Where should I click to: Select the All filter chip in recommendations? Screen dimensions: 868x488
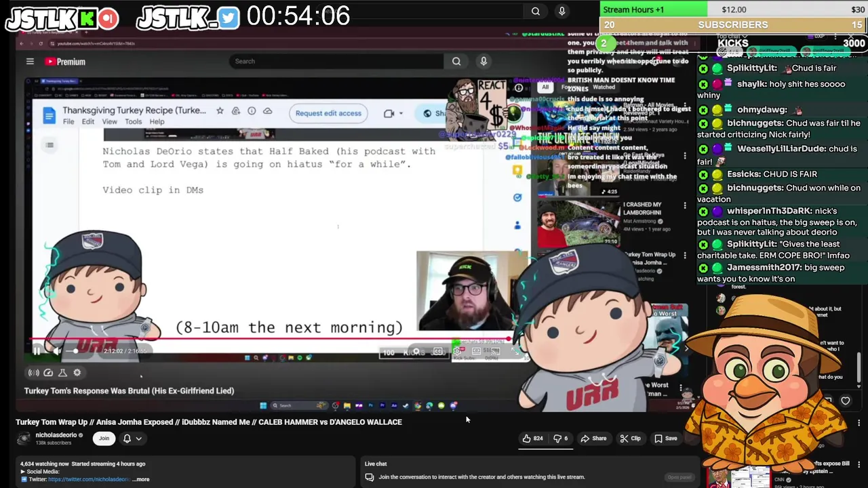[545, 87]
